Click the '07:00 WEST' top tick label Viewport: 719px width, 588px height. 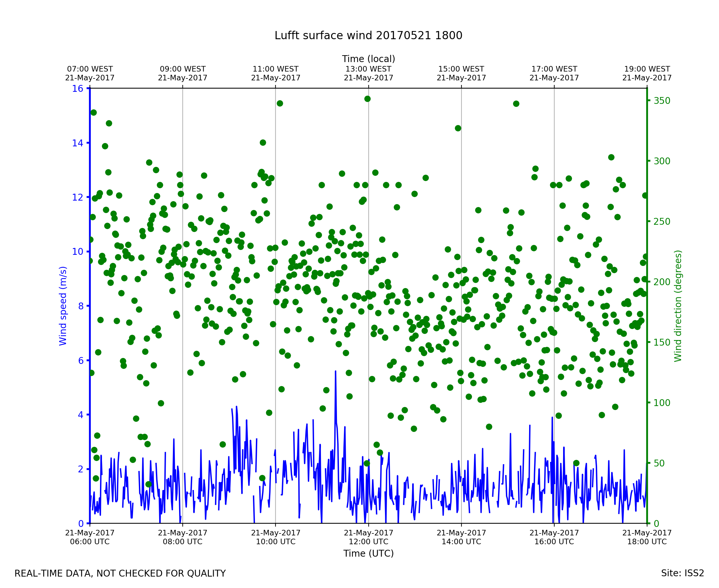[x=90, y=69]
